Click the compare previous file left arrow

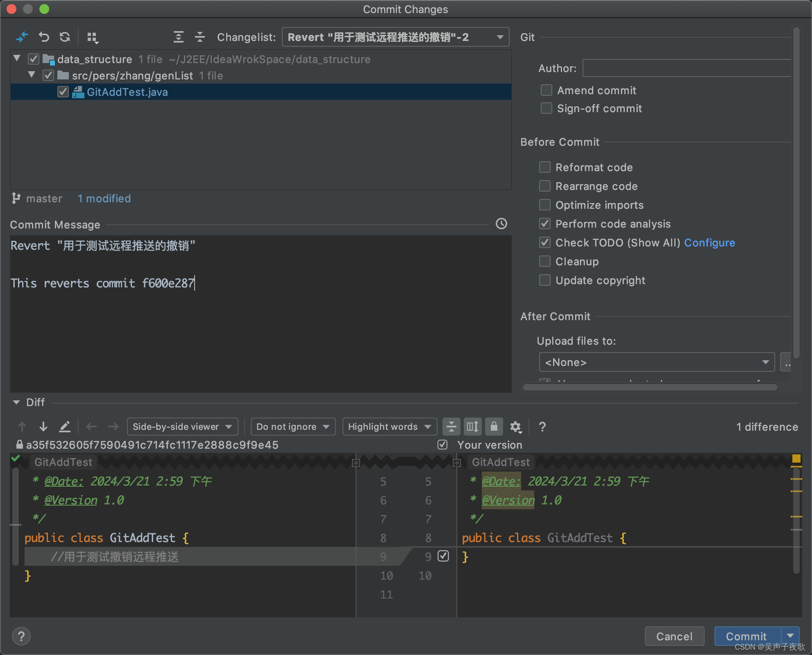click(91, 427)
